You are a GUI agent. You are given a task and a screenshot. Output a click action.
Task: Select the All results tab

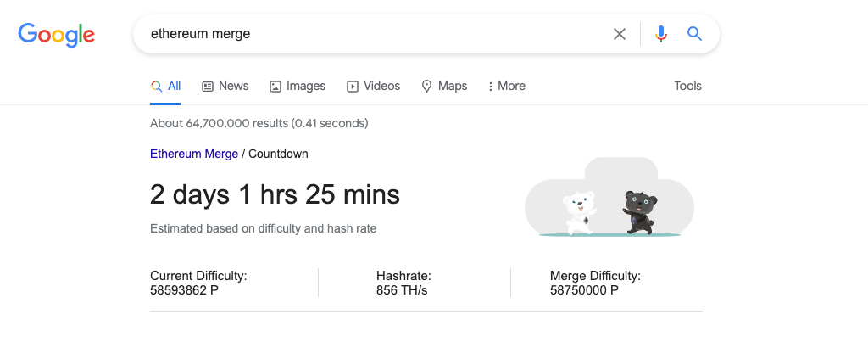point(165,86)
